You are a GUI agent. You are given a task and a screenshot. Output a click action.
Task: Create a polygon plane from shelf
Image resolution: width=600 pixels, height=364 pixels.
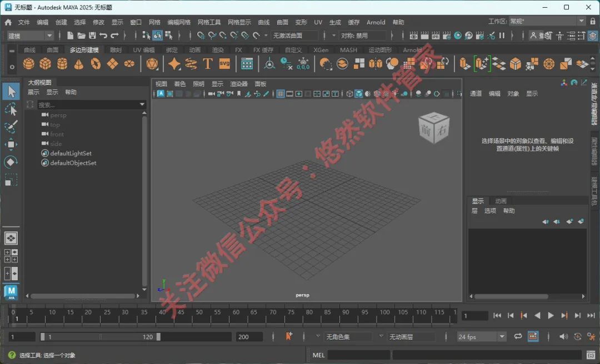(112, 63)
